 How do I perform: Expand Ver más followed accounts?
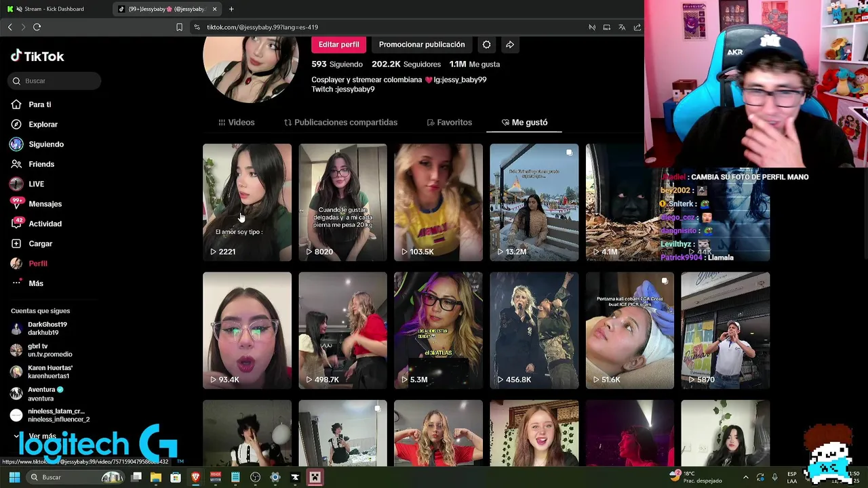(37, 436)
